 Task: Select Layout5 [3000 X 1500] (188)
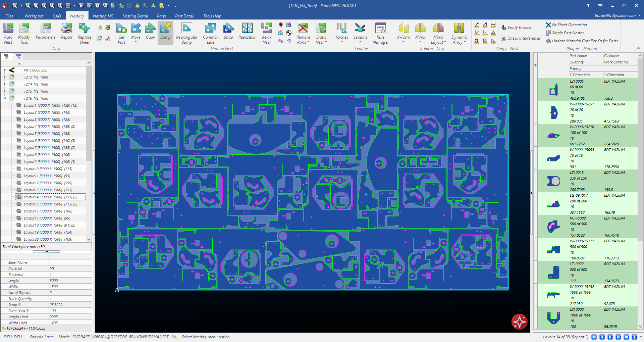(47, 134)
